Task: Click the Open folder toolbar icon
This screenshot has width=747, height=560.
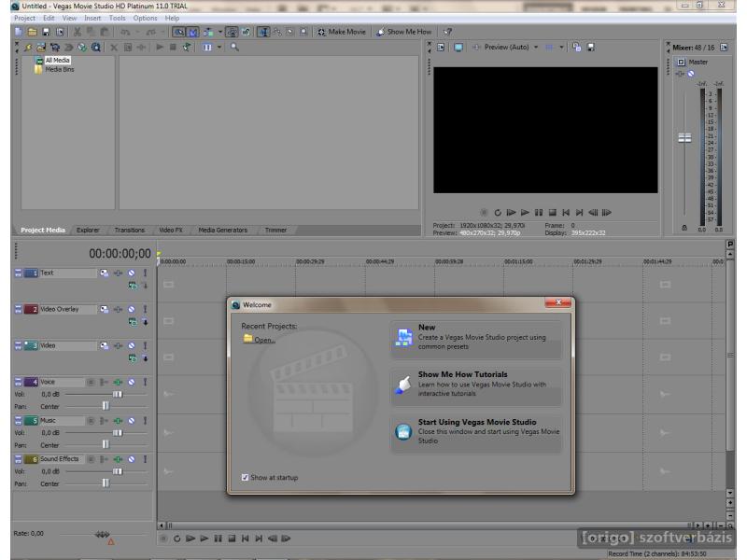Action: tap(32, 32)
